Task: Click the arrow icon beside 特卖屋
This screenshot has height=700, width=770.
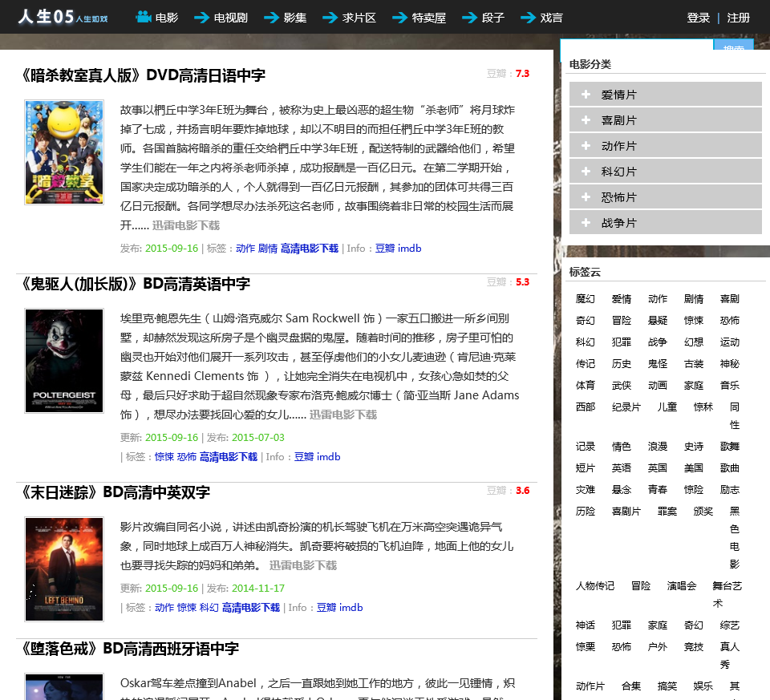Action: [x=399, y=18]
